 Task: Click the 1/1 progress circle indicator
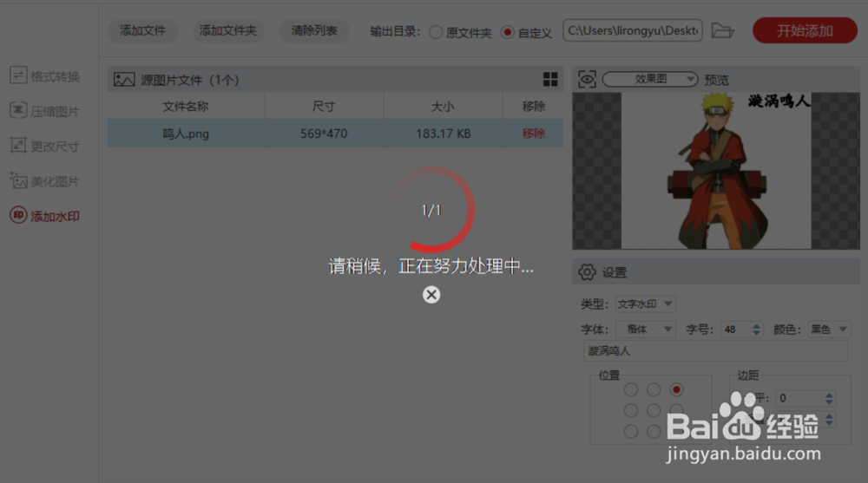point(431,210)
